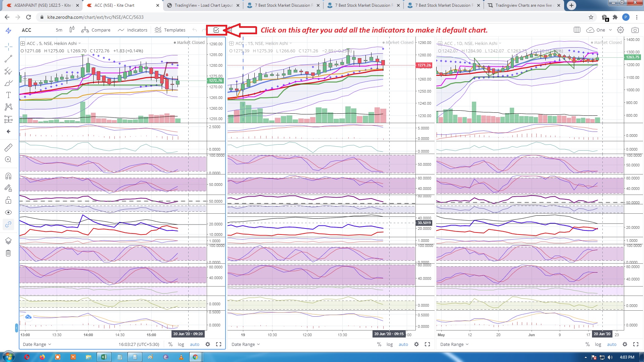This screenshot has height=362, width=644.
Task: Open Excel from the taskbar
Action: point(104,357)
